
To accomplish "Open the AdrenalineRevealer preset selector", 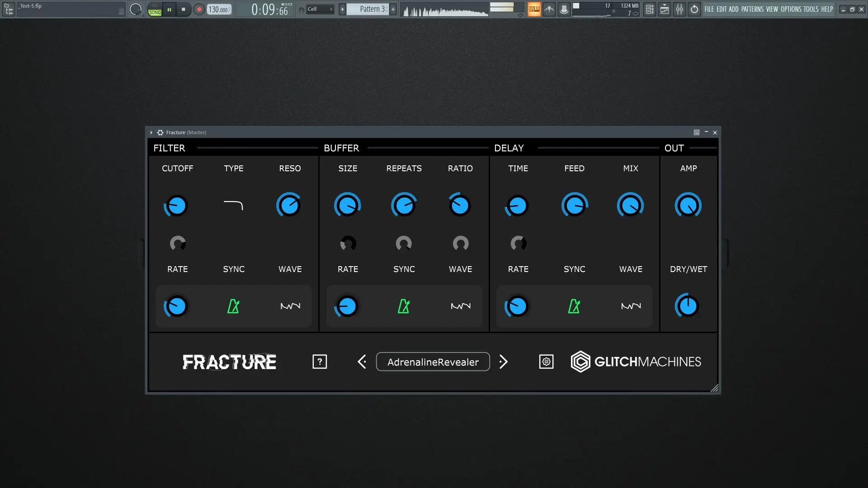I will [x=433, y=362].
